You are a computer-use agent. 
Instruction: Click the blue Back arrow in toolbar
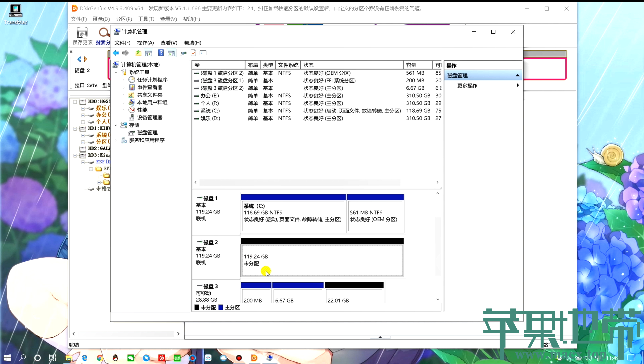(x=116, y=53)
